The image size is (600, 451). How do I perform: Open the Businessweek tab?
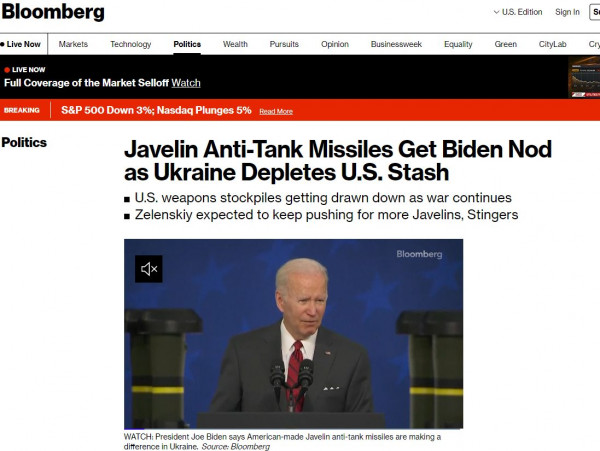click(x=396, y=44)
